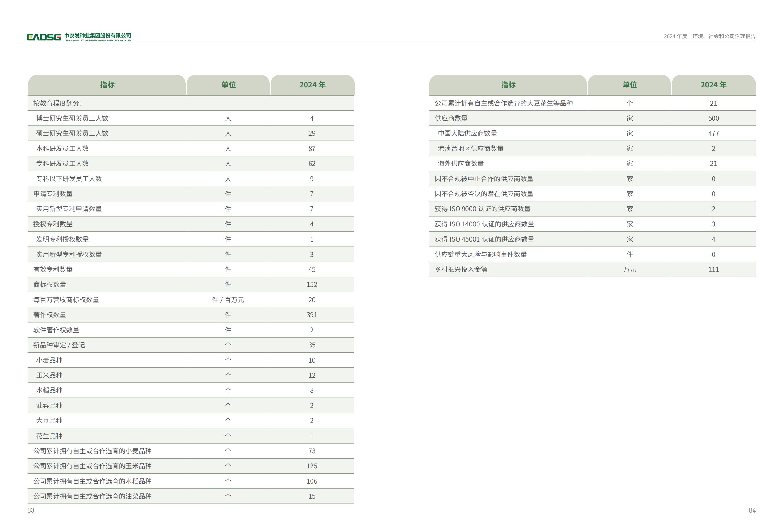784x532 pixels.
Task: Click value 111 for 乡村振兴投入金额
Action: [x=713, y=269]
